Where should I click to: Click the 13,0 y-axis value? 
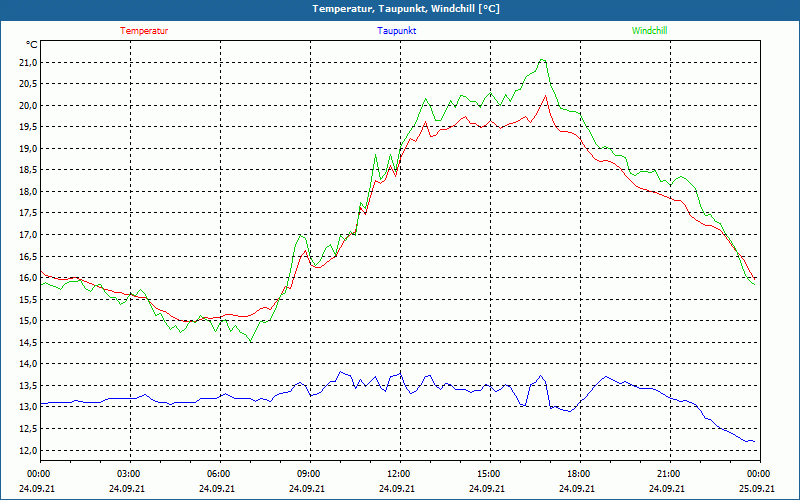coord(28,407)
